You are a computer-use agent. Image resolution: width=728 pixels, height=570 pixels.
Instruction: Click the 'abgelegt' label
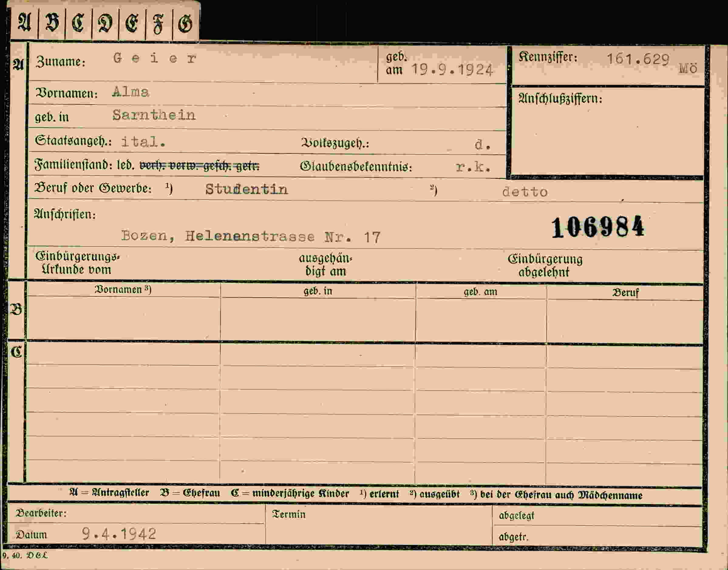click(516, 516)
